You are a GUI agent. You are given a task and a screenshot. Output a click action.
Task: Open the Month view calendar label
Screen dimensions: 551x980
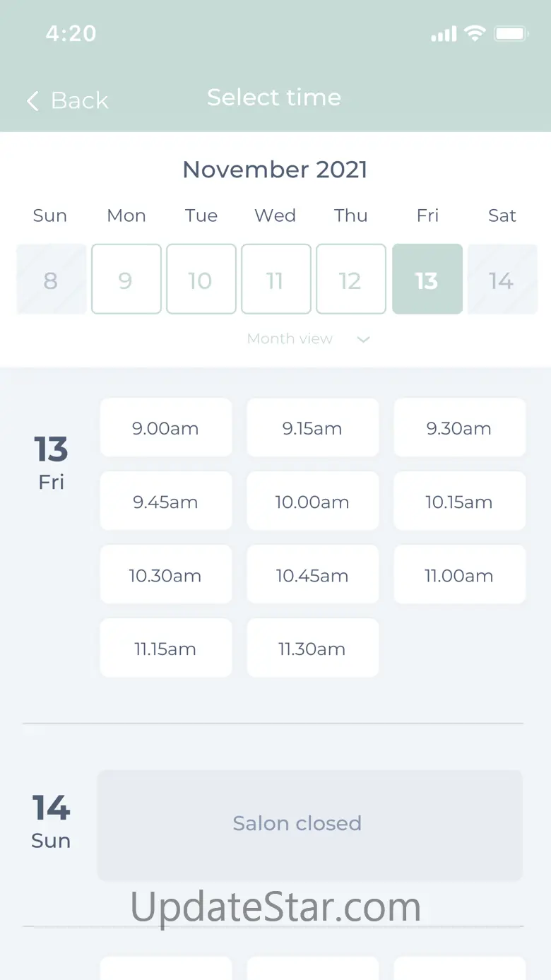(290, 339)
